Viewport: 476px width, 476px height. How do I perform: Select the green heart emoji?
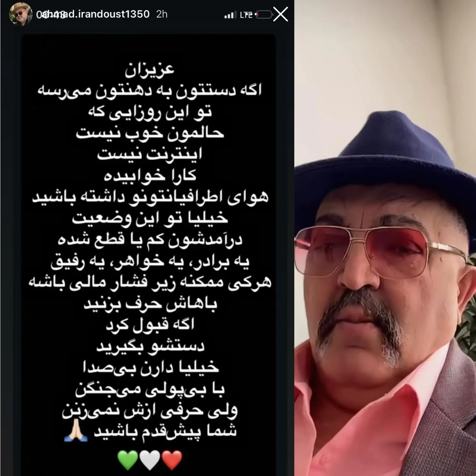point(128,460)
